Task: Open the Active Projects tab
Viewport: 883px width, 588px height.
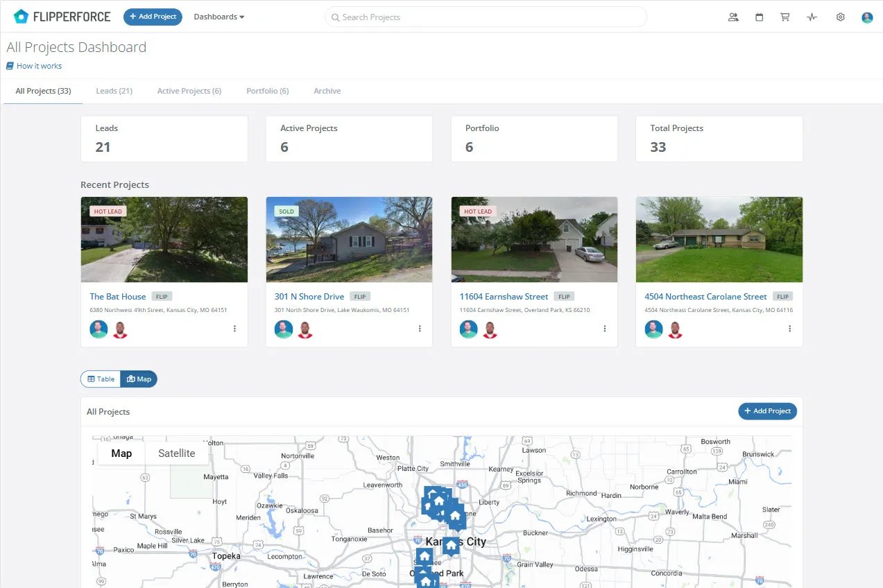Action: pos(189,91)
